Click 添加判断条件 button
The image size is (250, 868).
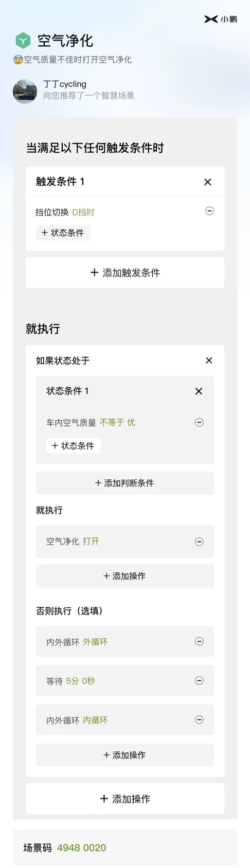click(x=125, y=483)
